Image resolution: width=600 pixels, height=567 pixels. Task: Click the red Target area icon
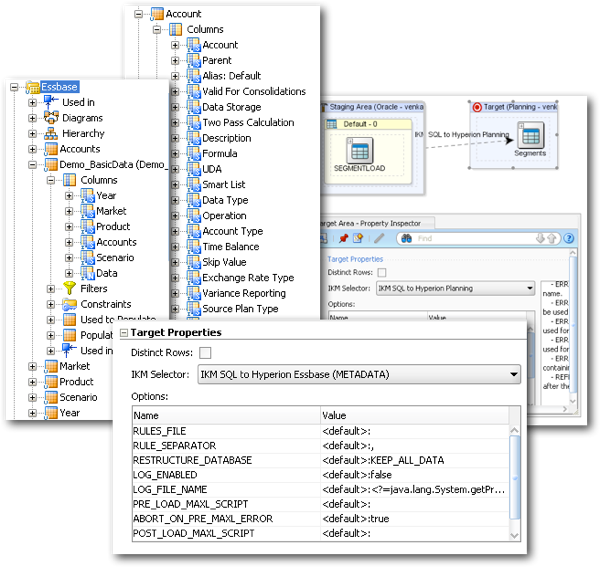tap(477, 107)
